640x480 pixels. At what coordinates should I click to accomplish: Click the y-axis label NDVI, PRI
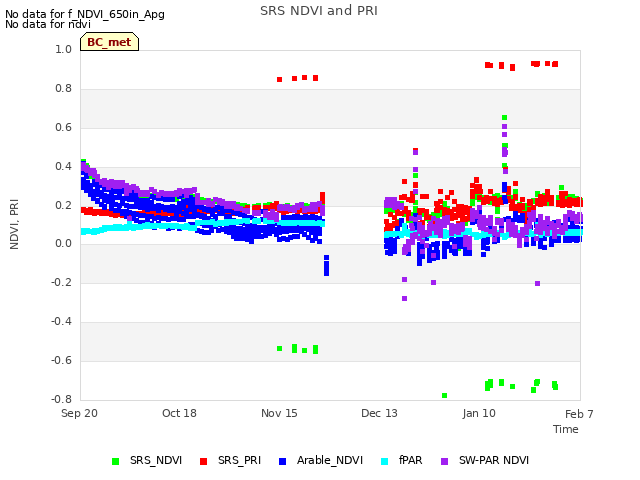(14, 224)
